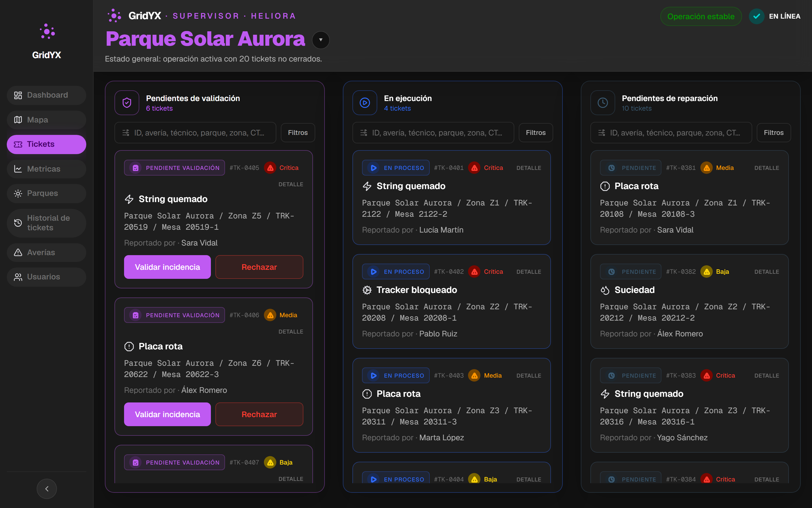Image resolution: width=812 pixels, height=508 pixels.
Task: Click the green checkmark online status icon
Action: pyautogui.click(x=757, y=16)
